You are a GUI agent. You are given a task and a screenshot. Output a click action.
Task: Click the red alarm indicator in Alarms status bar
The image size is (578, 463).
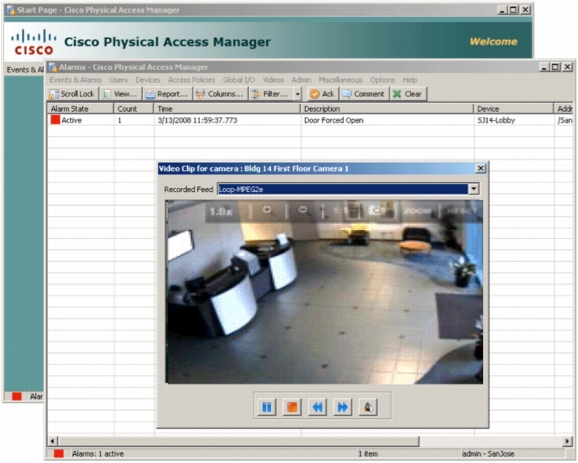click(x=59, y=454)
